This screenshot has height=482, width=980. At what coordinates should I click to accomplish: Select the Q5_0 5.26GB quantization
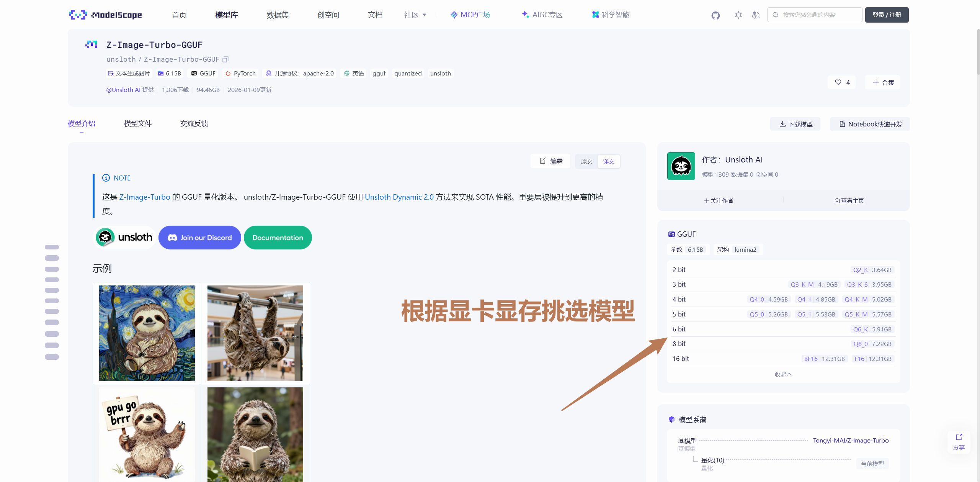pos(769,314)
